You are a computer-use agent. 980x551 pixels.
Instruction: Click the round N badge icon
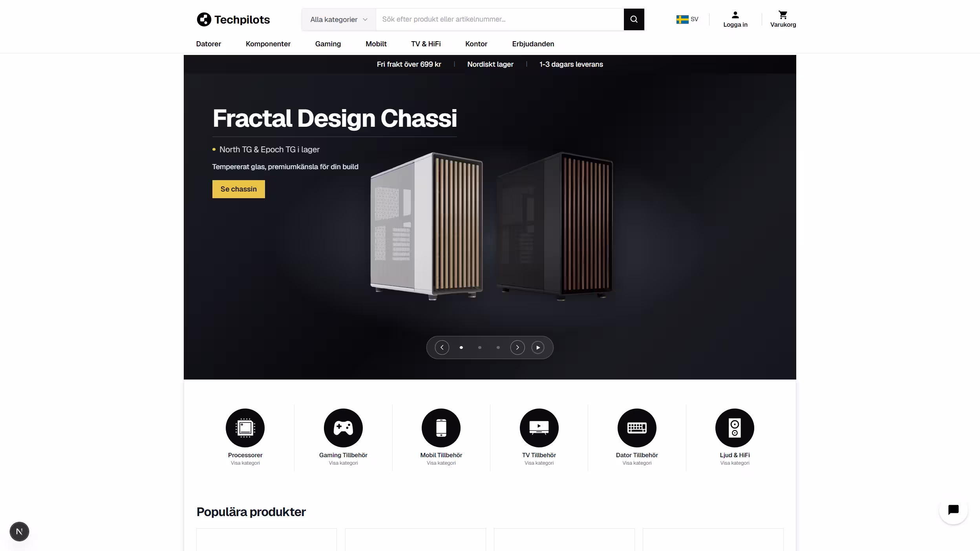coord(19,531)
